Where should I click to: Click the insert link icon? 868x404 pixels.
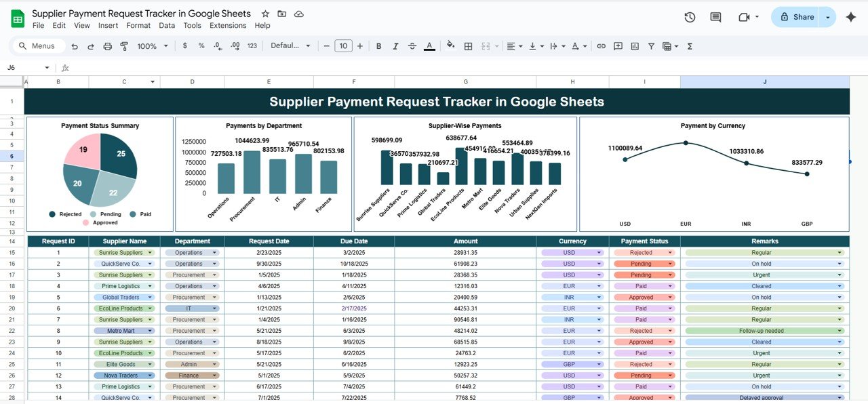(x=601, y=46)
